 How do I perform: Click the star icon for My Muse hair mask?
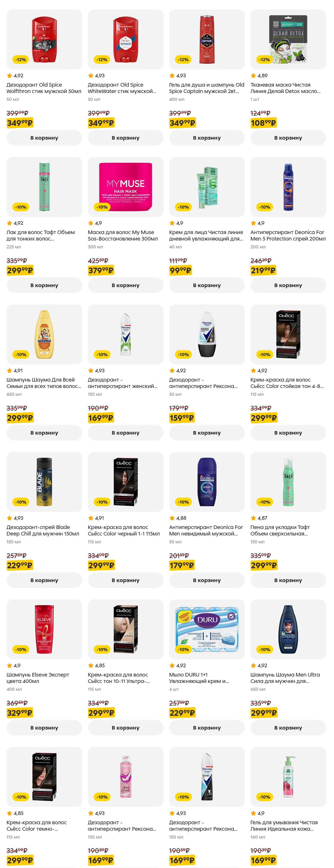[91, 223]
